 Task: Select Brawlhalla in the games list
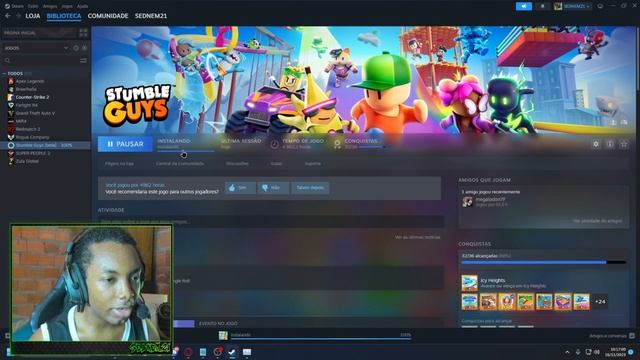click(26, 89)
